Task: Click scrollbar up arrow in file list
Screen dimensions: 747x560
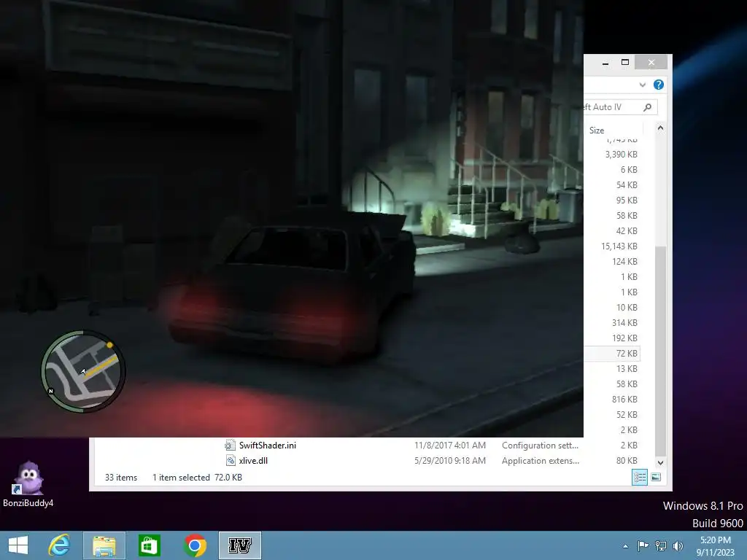Action: point(660,128)
